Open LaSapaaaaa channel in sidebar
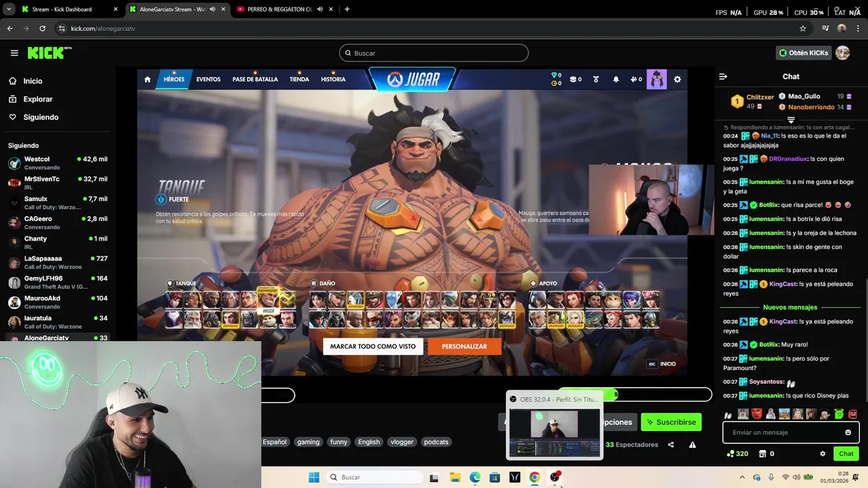868x488 pixels. click(x=58, y=262)
